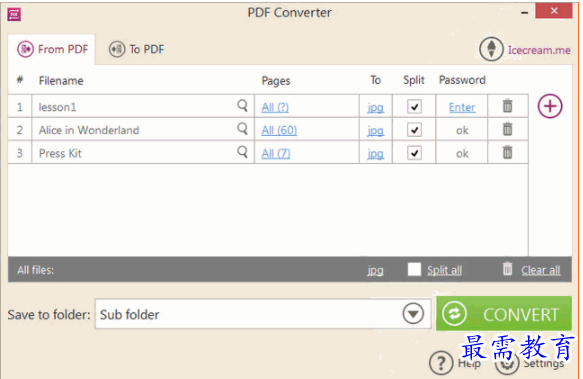Click the PDF Converter app icon in title bar
583x379 pixels.
coord(14,15)
